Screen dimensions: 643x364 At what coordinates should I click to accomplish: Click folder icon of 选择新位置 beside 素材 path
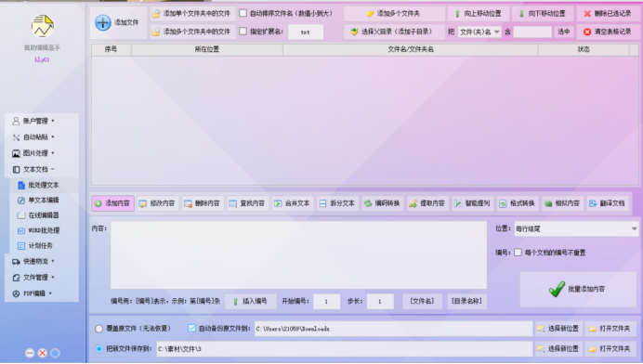[x=541, y=349]
